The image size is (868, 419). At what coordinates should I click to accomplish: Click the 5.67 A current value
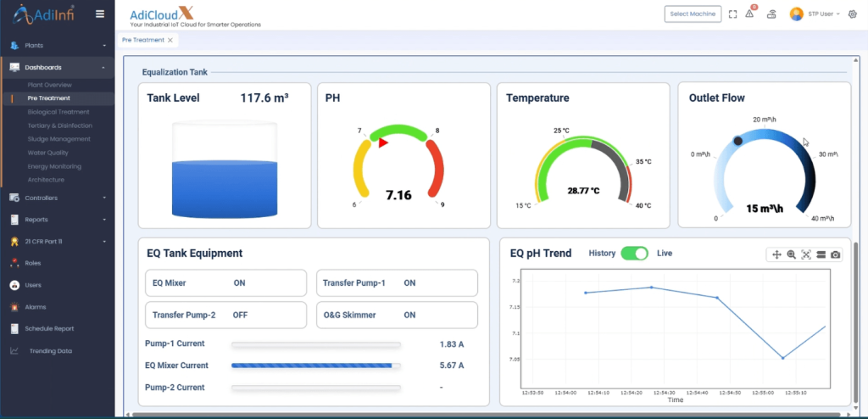[x=452, y=366]
